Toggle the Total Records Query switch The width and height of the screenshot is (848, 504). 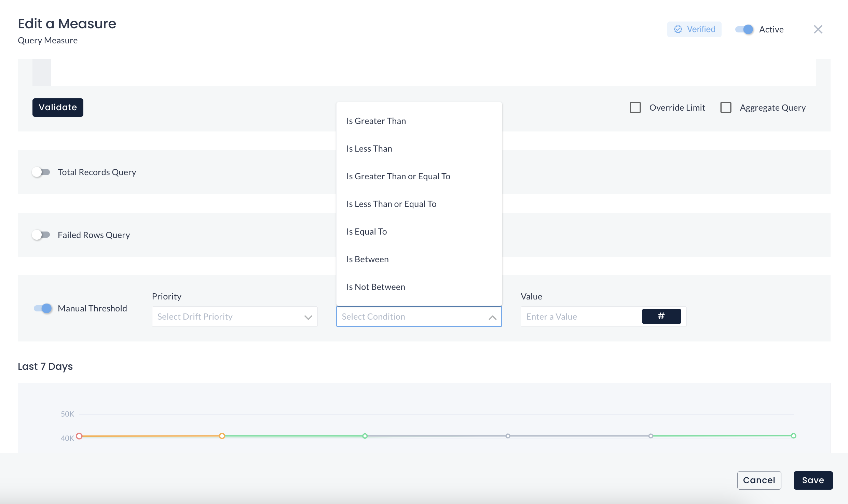pyautogui.click(x=41, y=172)
